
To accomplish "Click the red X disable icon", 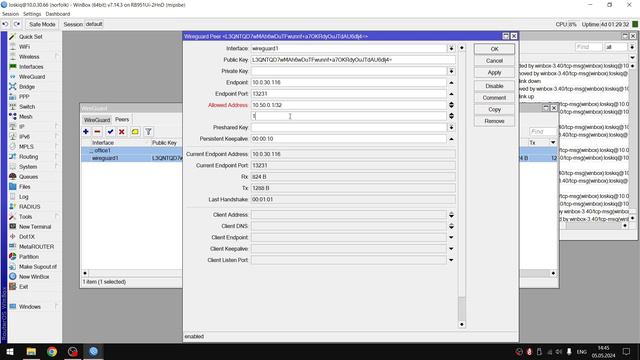I will (x=122, y=131).
